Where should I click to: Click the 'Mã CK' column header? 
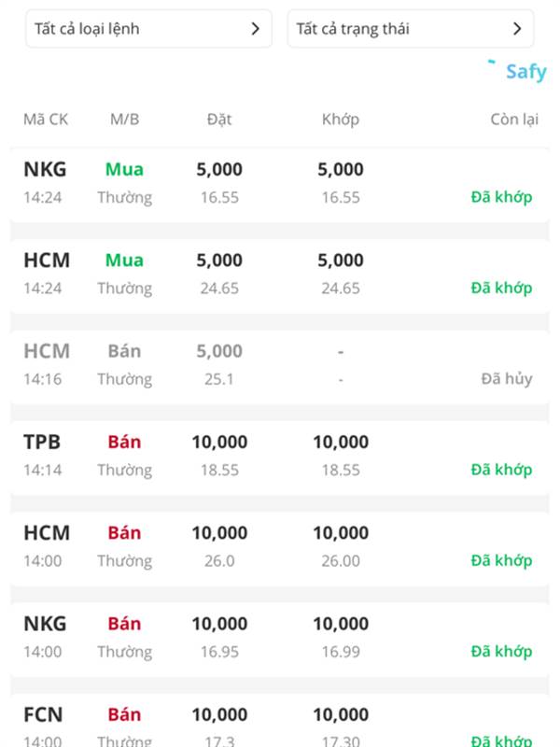(46, 120)
